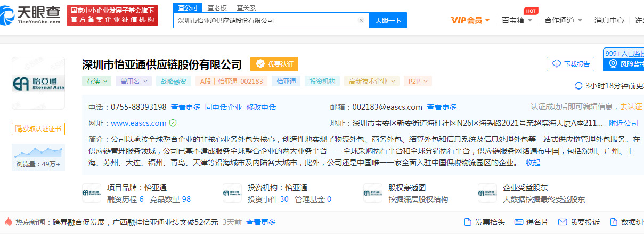Click 查看更多 beside the hot news
The height and width of the screenshot is (234, 644).
click(261, 222)
